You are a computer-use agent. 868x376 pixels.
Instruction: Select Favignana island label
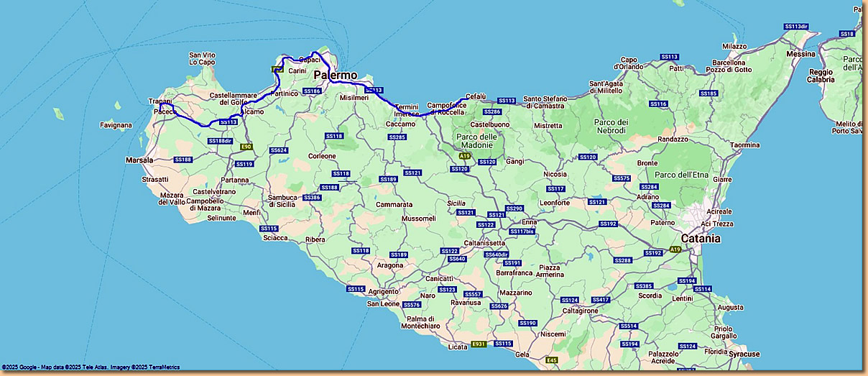coord(116,125)
